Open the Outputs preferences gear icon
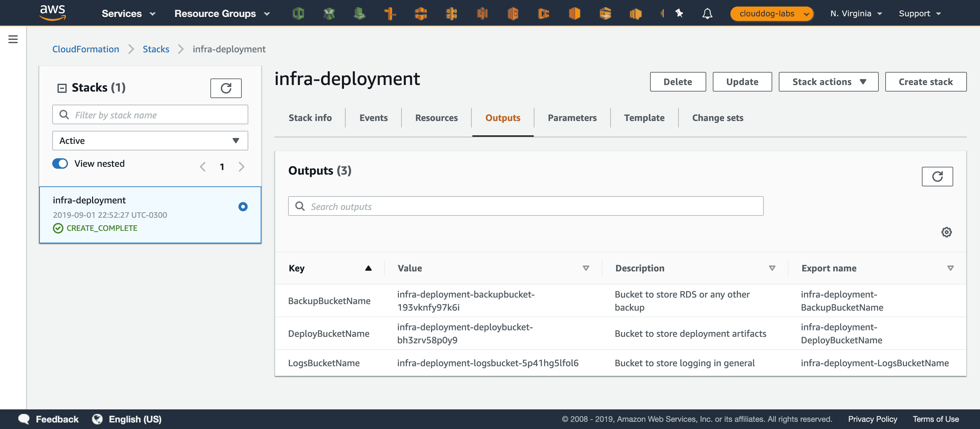 coord(946,232)
